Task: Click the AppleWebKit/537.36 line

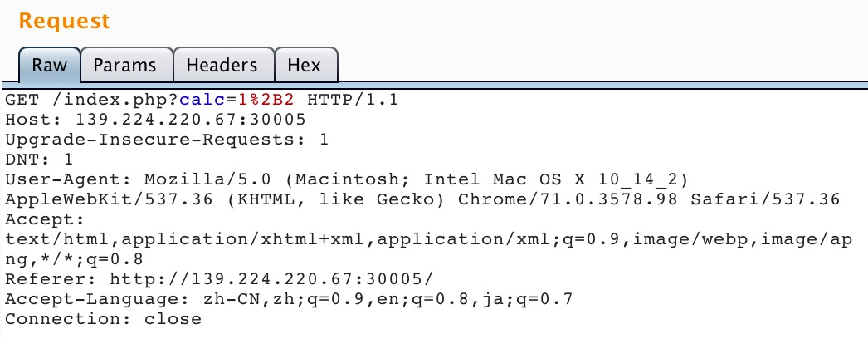Action: (425, 199)
